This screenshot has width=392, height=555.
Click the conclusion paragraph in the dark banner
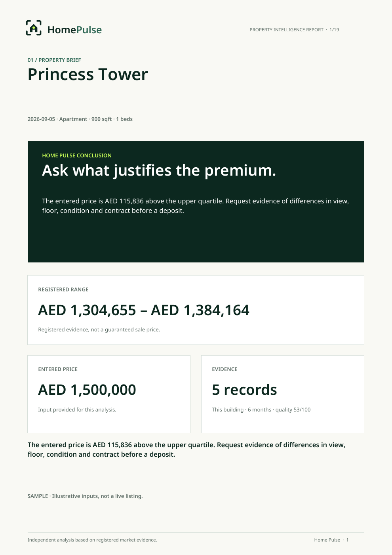[x=196, y=206]
